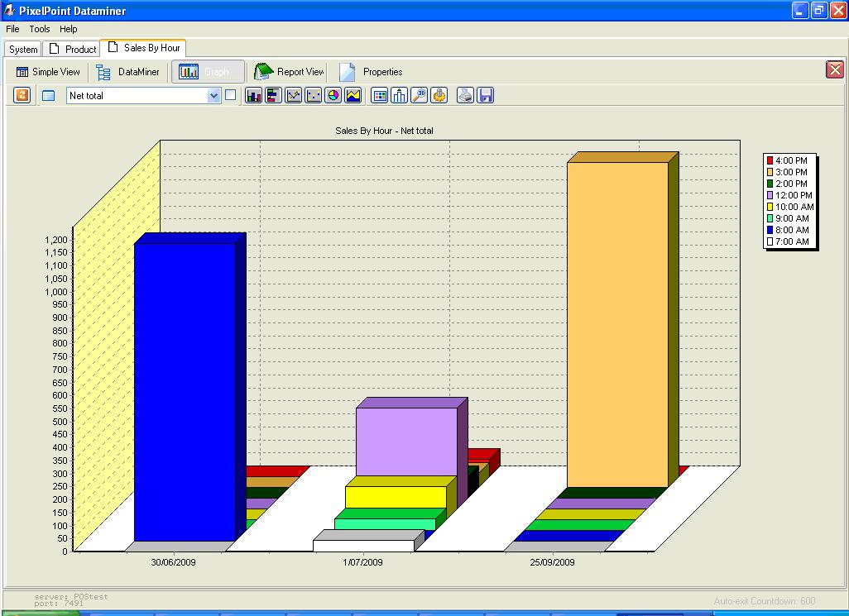Click the 3:00 PM legend color swatch
The height and width of the screenshot is (616, 849).
pos(770,172)
